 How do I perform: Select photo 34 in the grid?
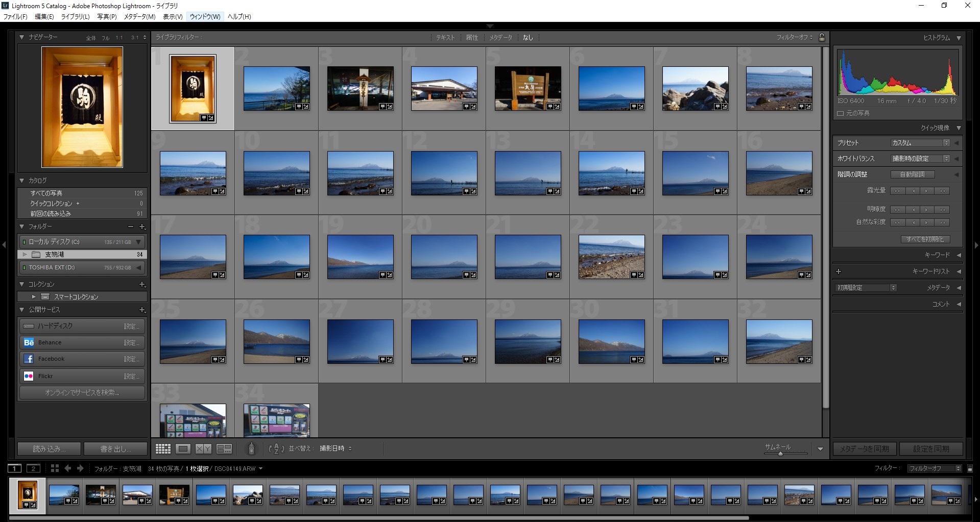coord(276,421)
